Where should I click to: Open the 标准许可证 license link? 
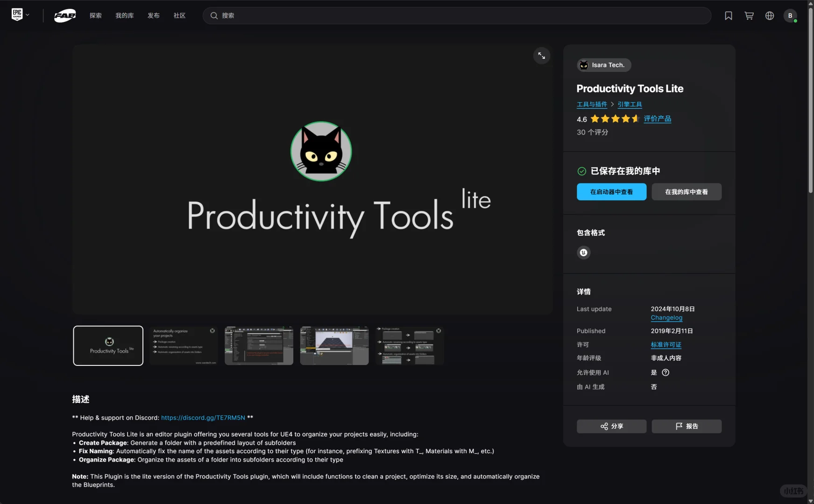(666, 344)
